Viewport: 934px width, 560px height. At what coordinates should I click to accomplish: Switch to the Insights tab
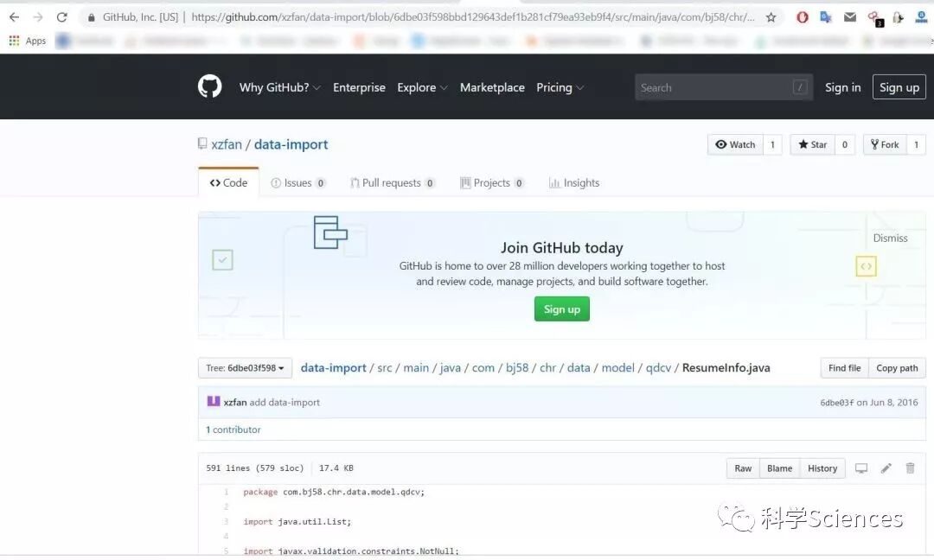click(574, 182)
